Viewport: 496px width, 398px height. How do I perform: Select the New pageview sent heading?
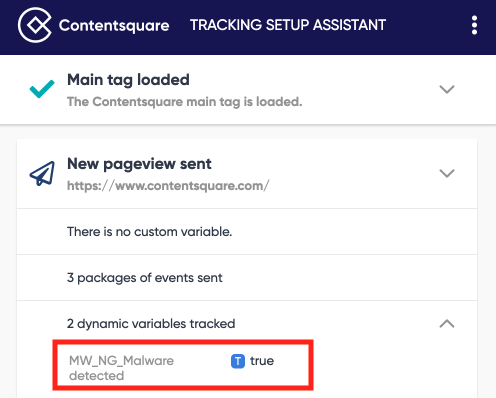pyautogui.click(x=139, y=164)
